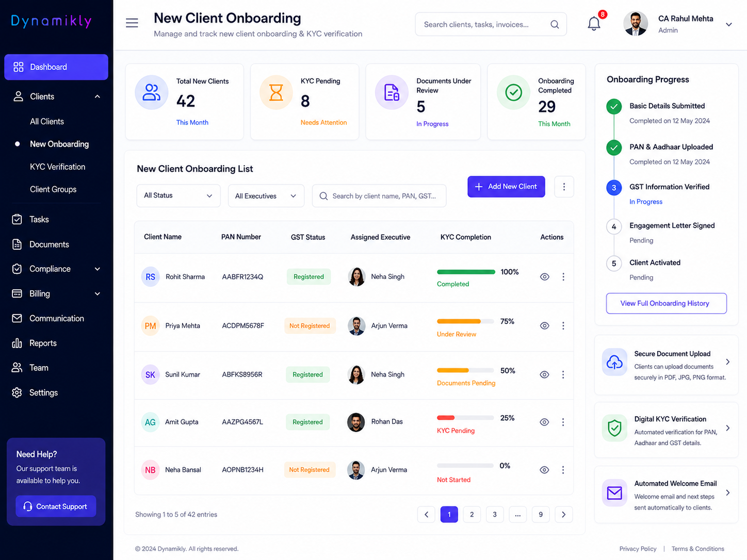Collapse the Clients sidebar section

[98, 96]
